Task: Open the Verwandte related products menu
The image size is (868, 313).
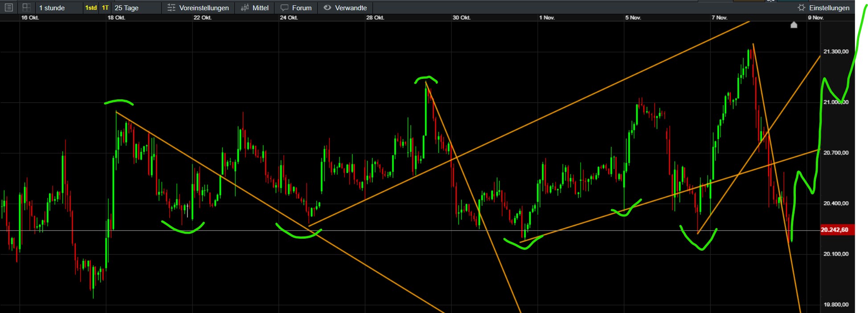Action: coord(351,8)
